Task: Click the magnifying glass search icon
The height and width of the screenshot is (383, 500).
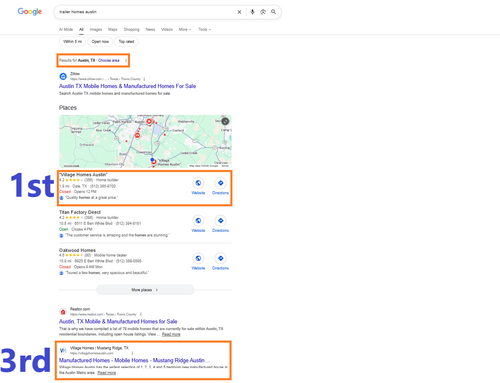Action: coord(273,12)
